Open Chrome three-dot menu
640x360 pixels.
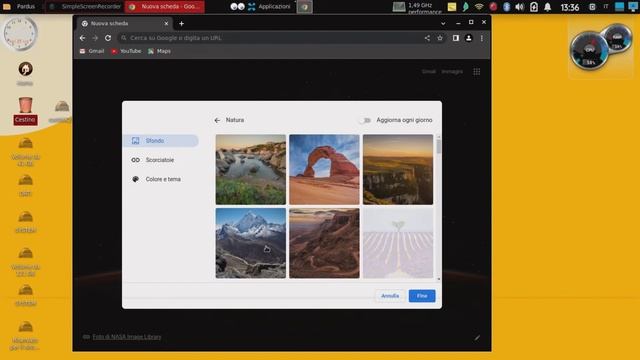(x=482, y=38)
